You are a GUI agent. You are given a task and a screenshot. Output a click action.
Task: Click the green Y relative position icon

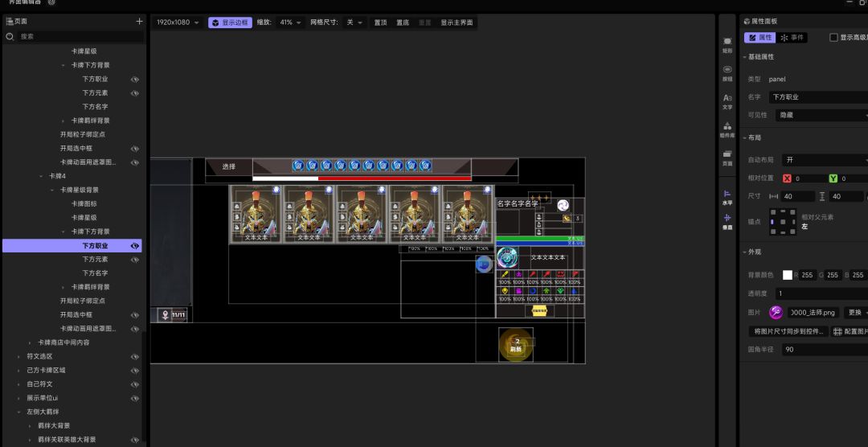pyautogui.click(x=833, y=178)
